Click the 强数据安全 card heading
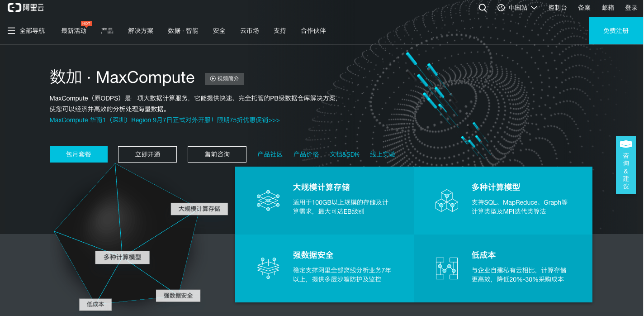This screenshot has width=644, height=316. [313, 255]
